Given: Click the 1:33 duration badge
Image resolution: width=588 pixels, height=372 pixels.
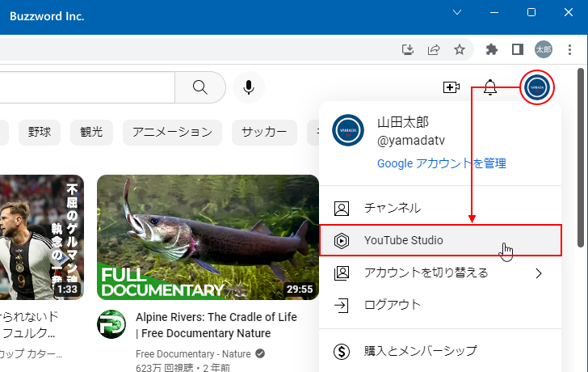Looking at the screenshot, I should 68,289.
